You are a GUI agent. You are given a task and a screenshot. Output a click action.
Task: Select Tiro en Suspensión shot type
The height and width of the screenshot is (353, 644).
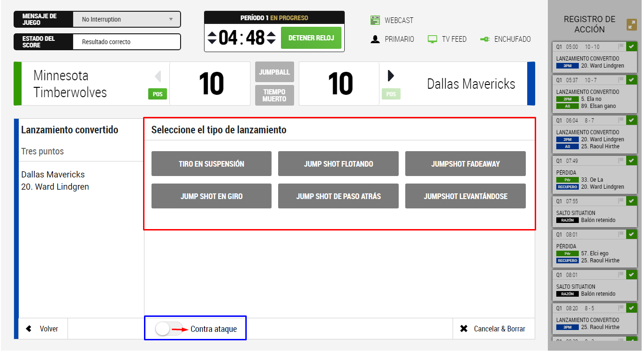(212, 164)
